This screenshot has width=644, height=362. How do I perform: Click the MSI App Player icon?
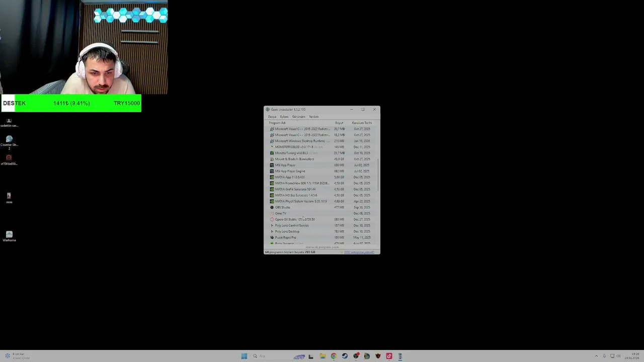pos(272,165)
